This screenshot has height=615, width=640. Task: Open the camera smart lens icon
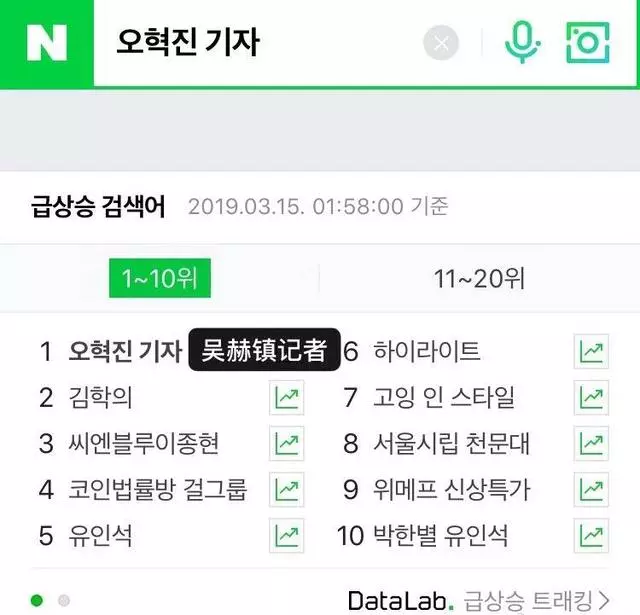click(588, 42)
